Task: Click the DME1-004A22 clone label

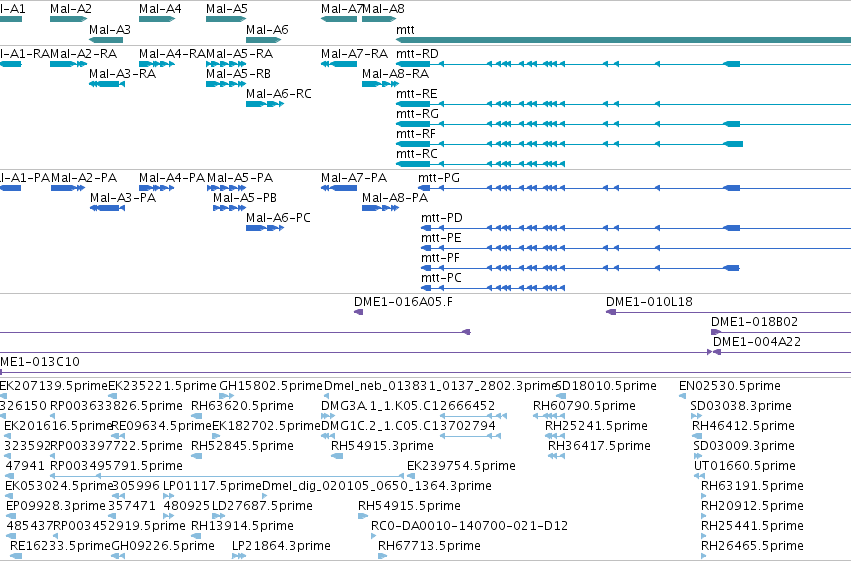Action: [757, 342]
